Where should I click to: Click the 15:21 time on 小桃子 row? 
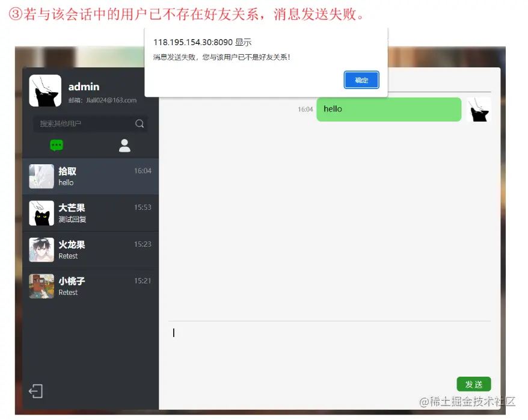pos(143,281)
